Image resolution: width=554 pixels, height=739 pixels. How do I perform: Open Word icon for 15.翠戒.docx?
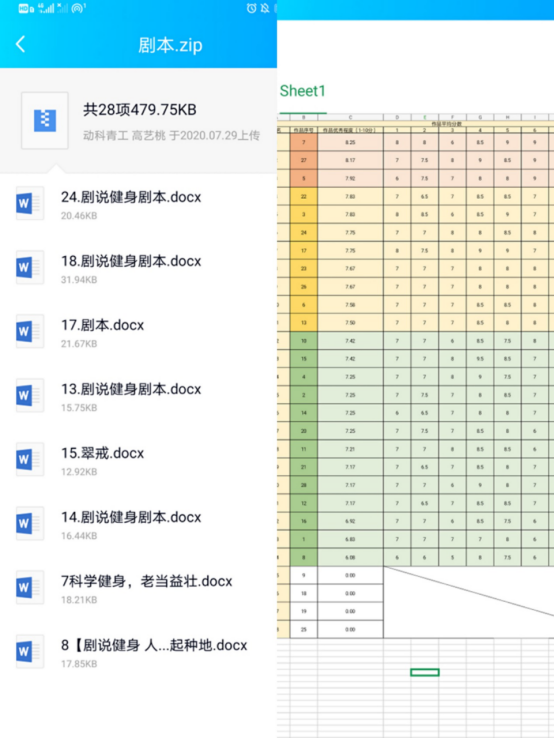(x=29, y=460)
